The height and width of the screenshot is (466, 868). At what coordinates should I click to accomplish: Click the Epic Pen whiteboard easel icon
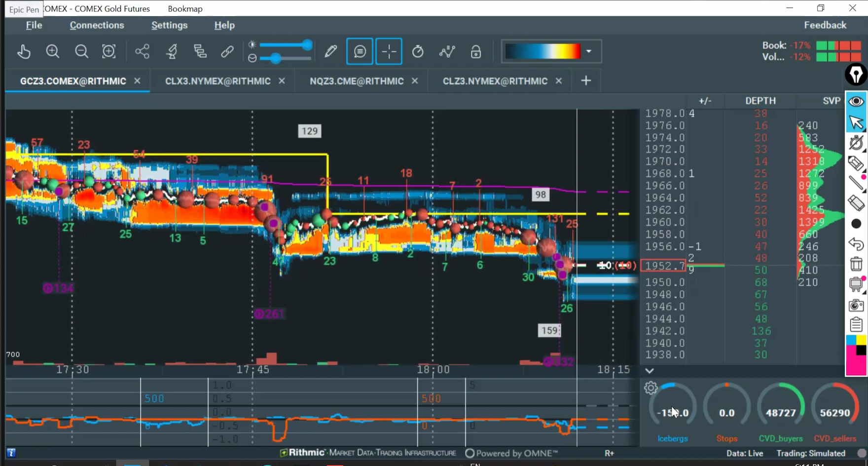856,284
